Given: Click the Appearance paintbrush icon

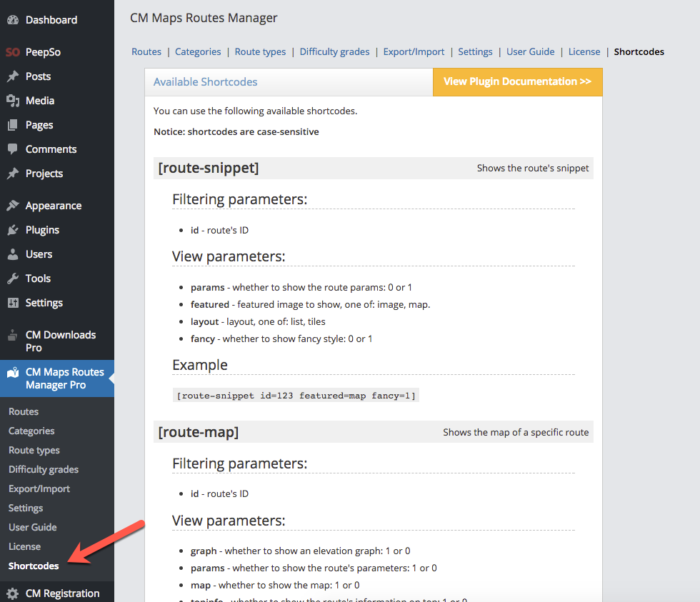Looking at the screenshot, I should pos(13,206).
